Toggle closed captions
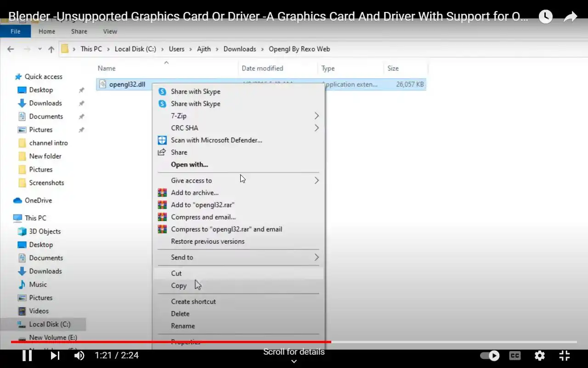This screenshot has height=368, width=588. 515,356
